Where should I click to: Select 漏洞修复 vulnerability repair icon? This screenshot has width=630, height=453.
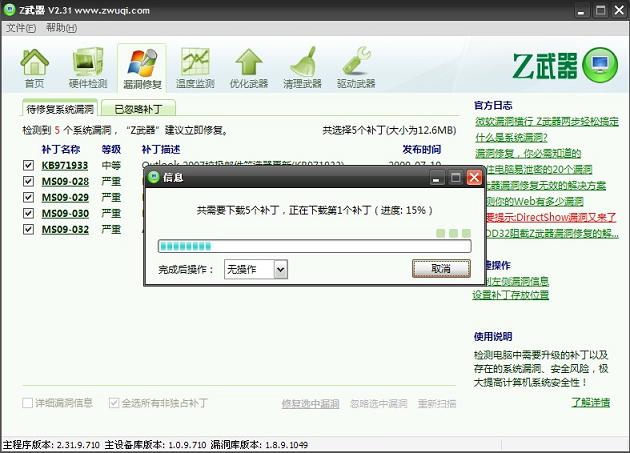click(x=142, y=68)
